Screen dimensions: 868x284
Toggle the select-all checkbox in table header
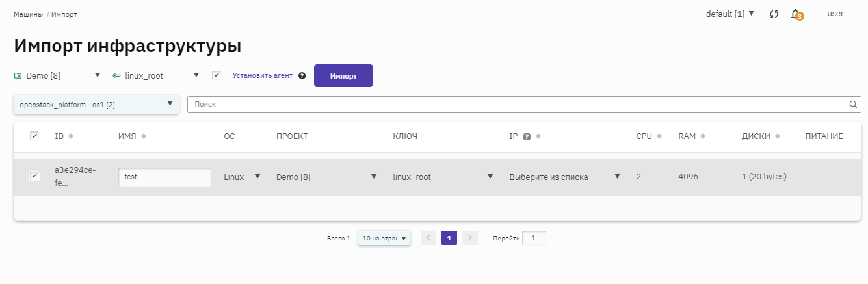34,136
